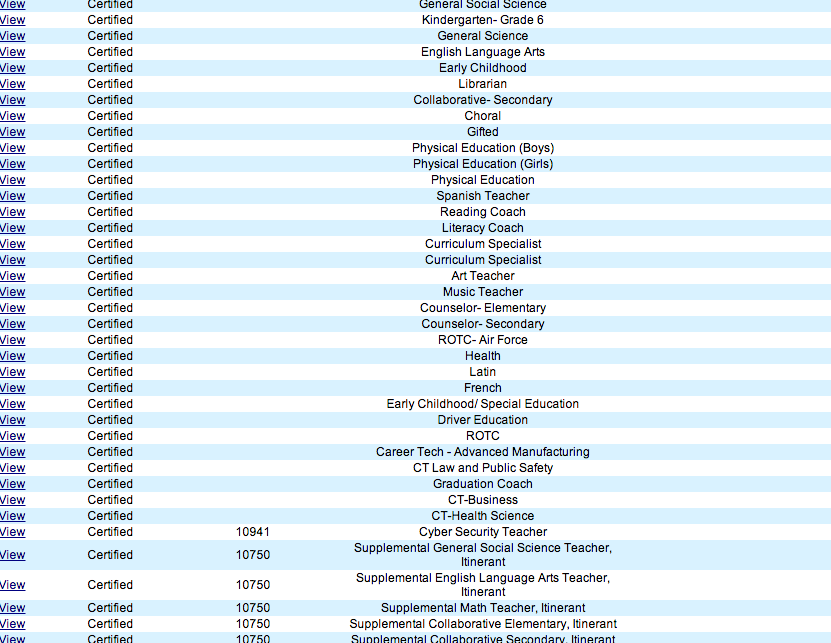831x643 pixels.
Task: Click View link for Gifted row
Action: (12, 132)
